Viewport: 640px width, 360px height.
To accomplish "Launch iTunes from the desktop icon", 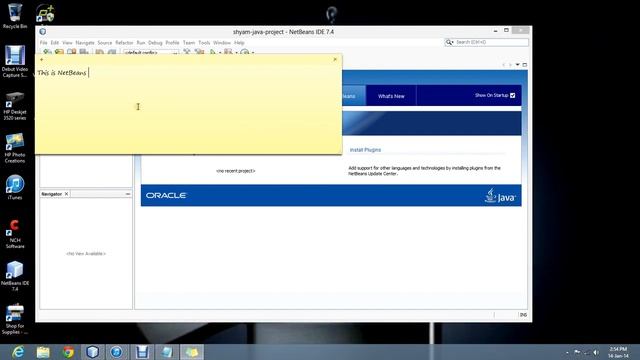I will click(x=15, y=187).
